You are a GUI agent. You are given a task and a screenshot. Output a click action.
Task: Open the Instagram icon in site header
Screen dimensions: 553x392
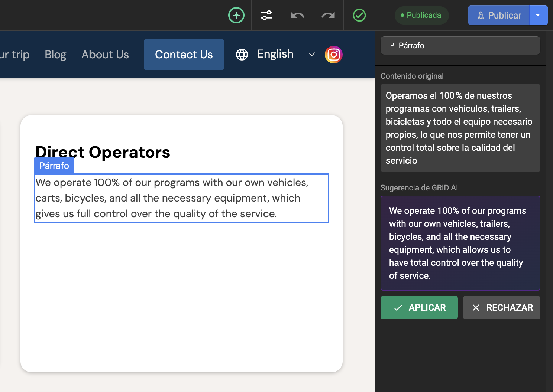[334, 55]
